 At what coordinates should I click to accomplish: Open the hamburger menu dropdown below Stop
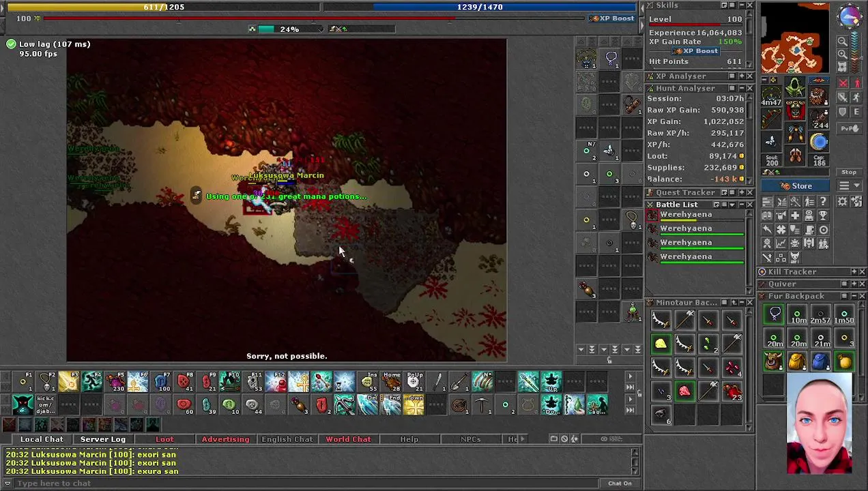coord(849,185)
